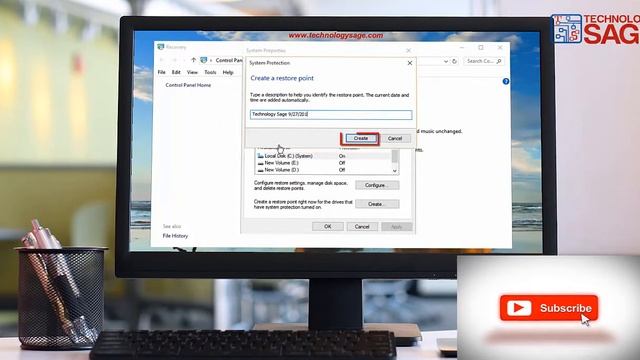Click the New Volume (D:) drive icon
This screenshot has height=360, width=640.
click(x=260, y=170)
